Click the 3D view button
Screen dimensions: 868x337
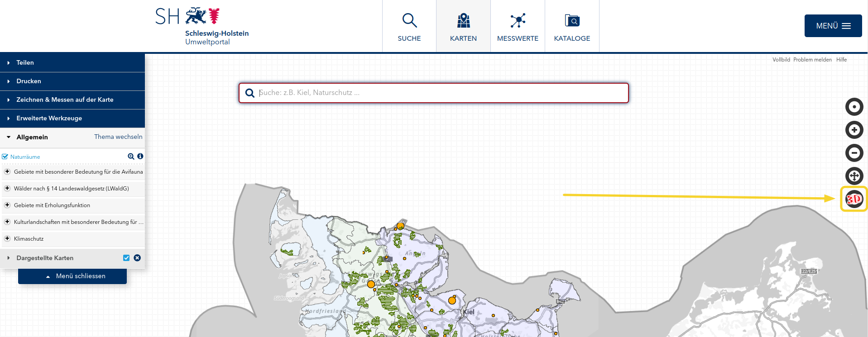coord(854,199)
